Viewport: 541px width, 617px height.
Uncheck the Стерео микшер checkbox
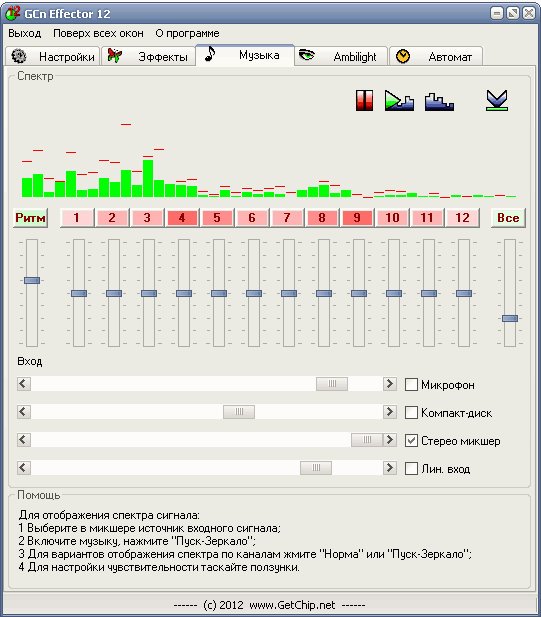pos(411,440)
